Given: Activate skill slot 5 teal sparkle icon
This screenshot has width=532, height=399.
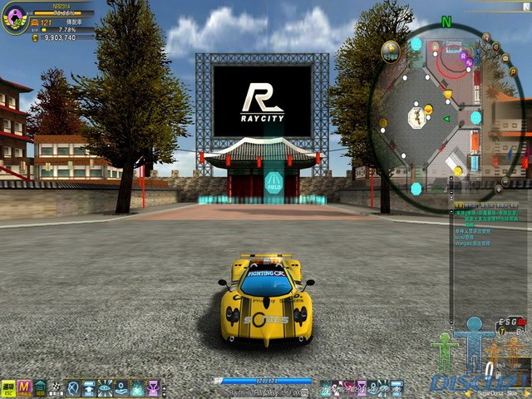Looking at the screenshot, I should pos(137,389).
